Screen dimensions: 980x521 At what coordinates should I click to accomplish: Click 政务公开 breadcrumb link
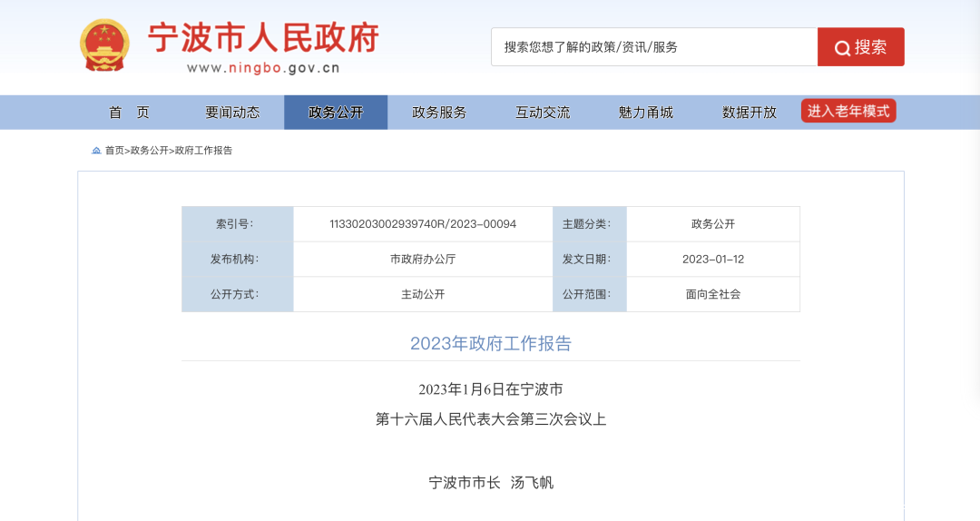point(150,151)
